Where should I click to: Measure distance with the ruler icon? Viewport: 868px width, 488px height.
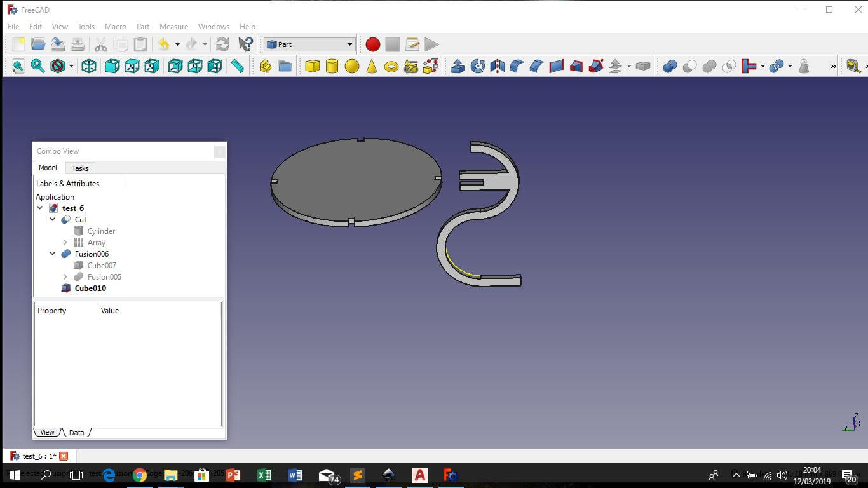pos(238,66)
